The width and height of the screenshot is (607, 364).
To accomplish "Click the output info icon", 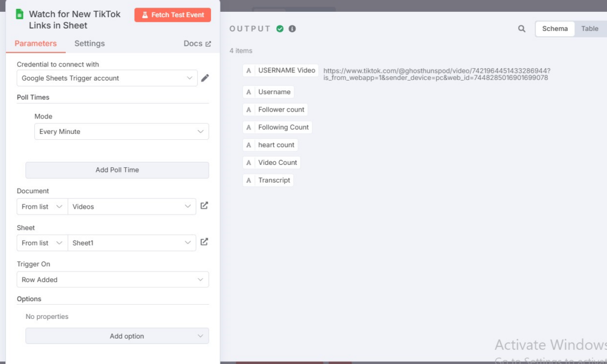I will (292, 28).
